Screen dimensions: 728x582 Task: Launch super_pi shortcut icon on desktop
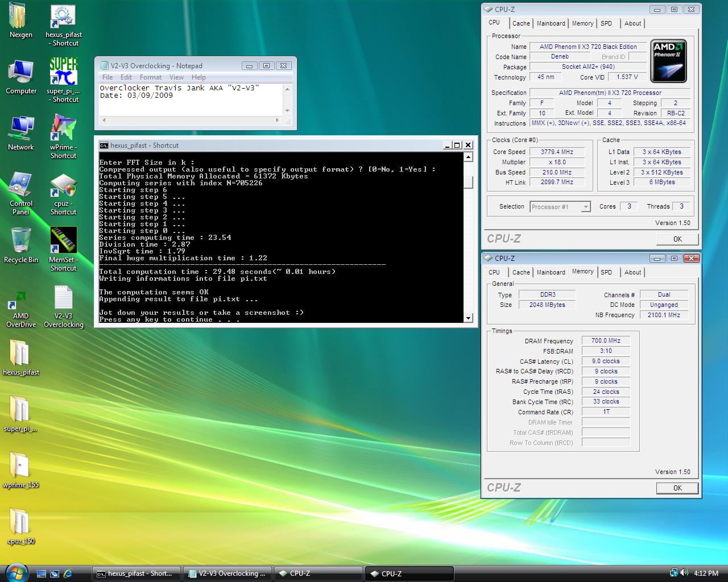pos(64,80)
